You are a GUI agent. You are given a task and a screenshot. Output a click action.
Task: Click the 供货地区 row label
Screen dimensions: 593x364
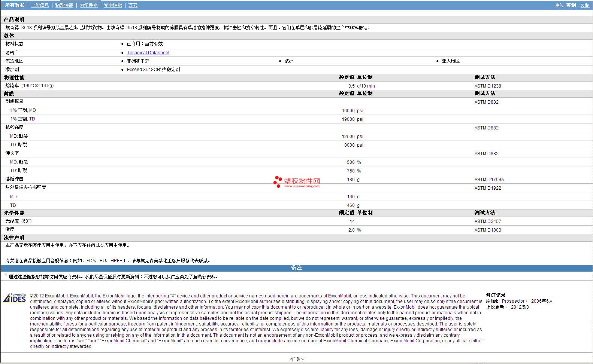[14, 61]
